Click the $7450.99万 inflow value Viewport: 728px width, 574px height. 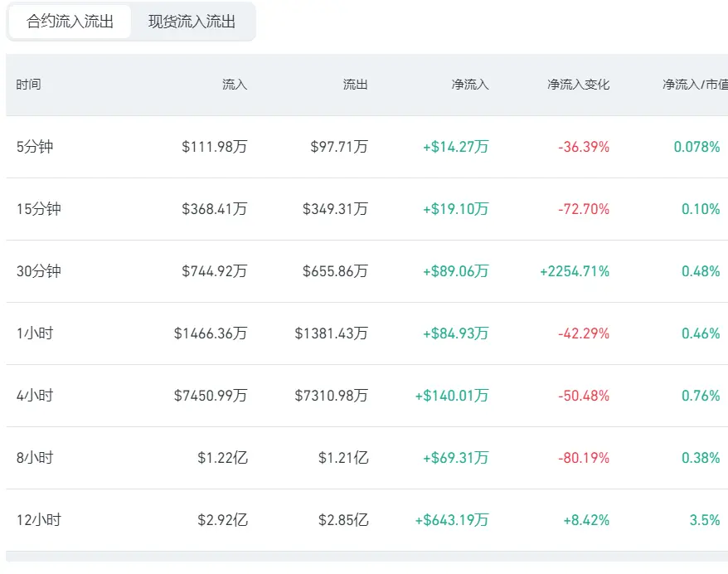pos(211,396)
